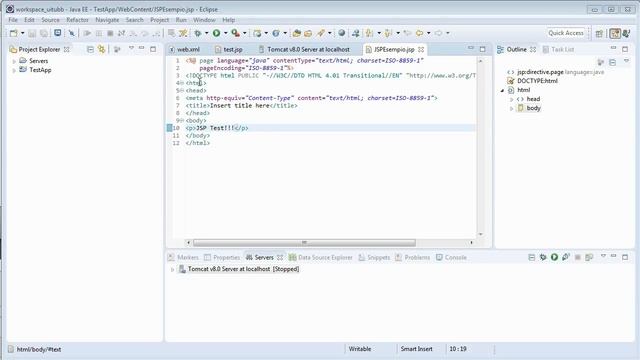Select the Java EE perspective button
The height and width of the screenshot is (360, 640).
tap(615, 33)
